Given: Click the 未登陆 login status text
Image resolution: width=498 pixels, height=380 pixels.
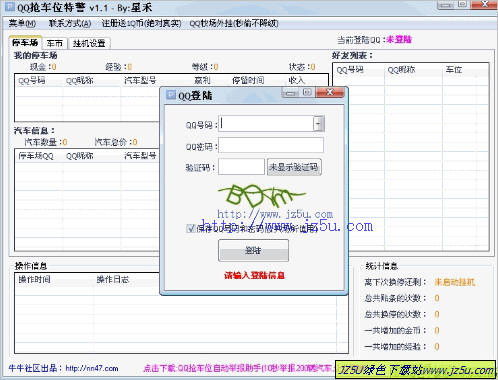Looking at the screenshot, I should click(399, 40).
